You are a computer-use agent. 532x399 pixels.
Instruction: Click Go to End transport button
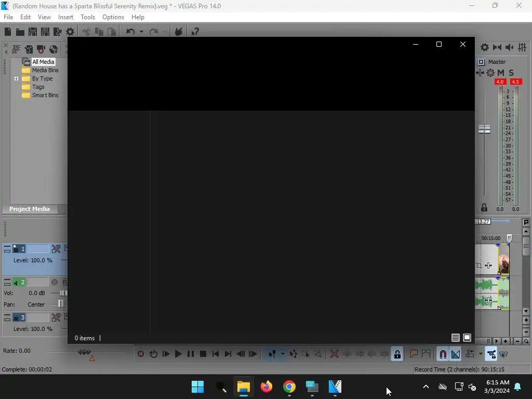(x=228, y=354)
